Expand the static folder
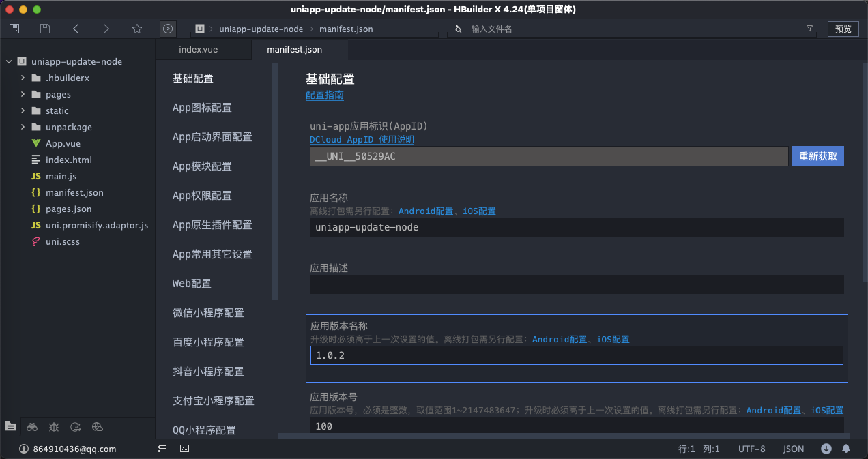 (23, 110)
